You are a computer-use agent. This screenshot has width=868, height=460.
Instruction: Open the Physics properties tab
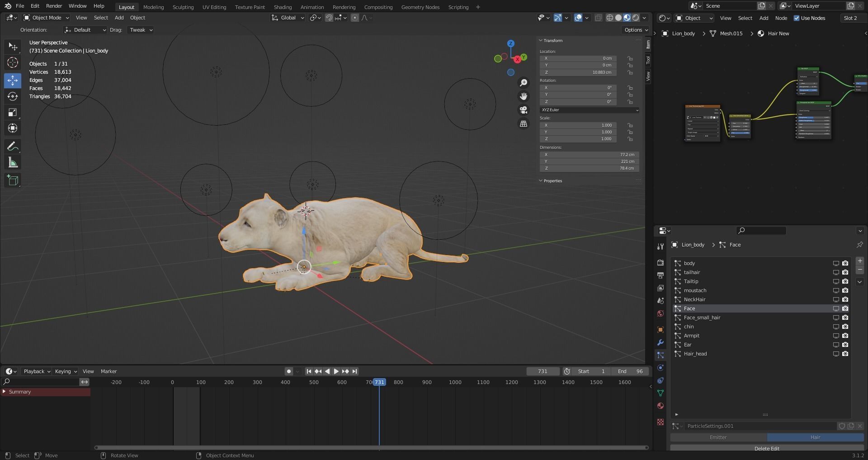coord(660,368)
